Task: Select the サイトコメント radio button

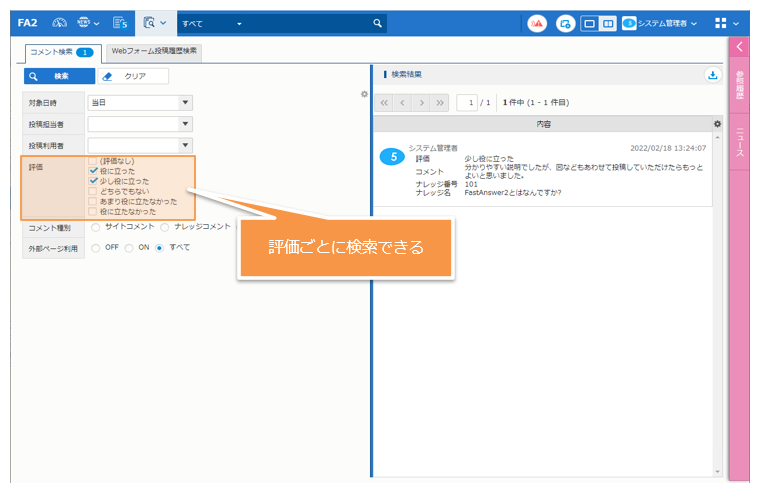Action: [x=96, y=227]
